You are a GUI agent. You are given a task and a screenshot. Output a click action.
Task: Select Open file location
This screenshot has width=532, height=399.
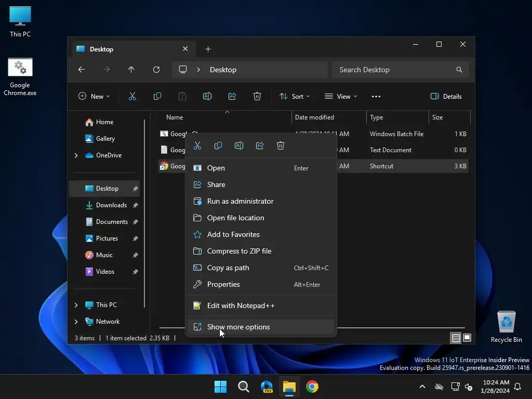point(261,218)
